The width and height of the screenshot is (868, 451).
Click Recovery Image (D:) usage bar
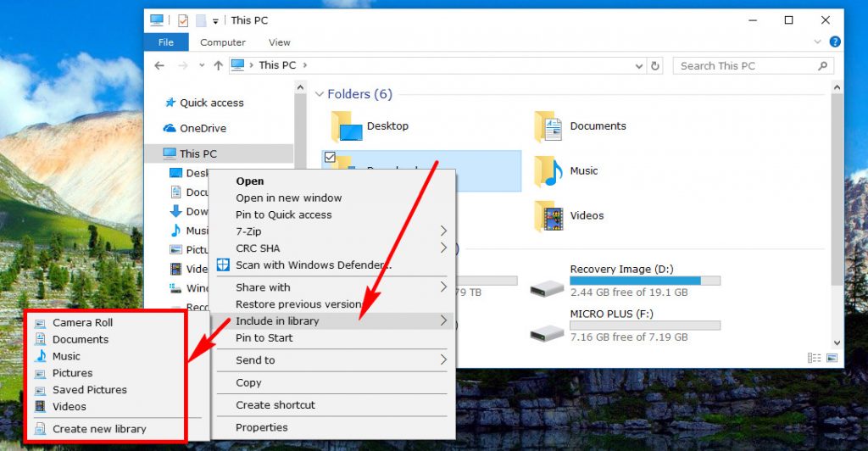[x=645, y=281]
